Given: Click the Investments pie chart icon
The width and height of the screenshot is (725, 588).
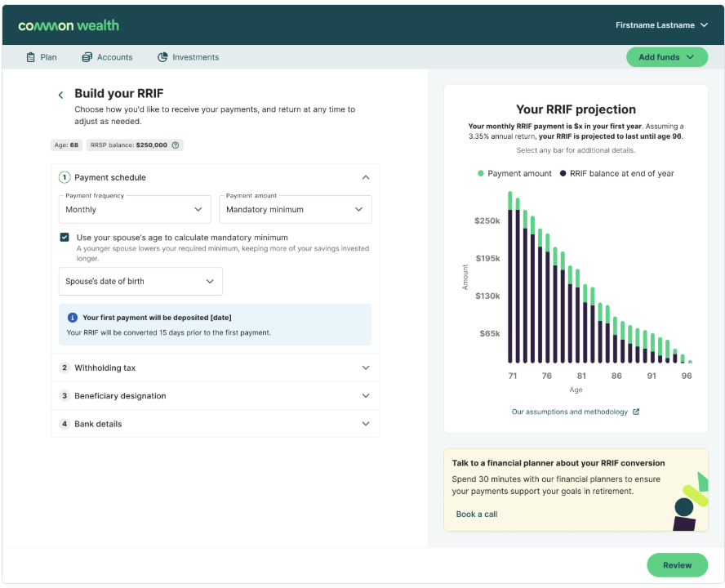Looking at the screenshot, I should 162,57.
